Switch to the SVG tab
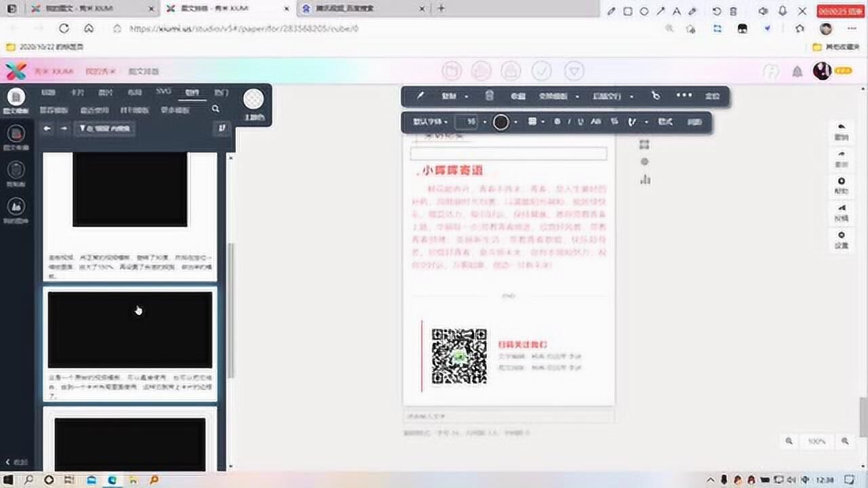Viewport: 868px width, 488px height. coord(163,91)
